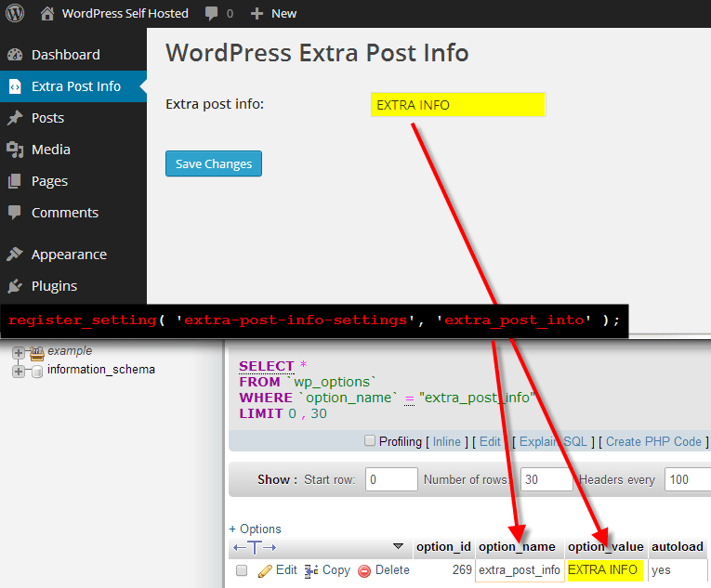711x588 pixels.
Task: Click the red Delete icon in row 269
Action: tap(364, 571)
